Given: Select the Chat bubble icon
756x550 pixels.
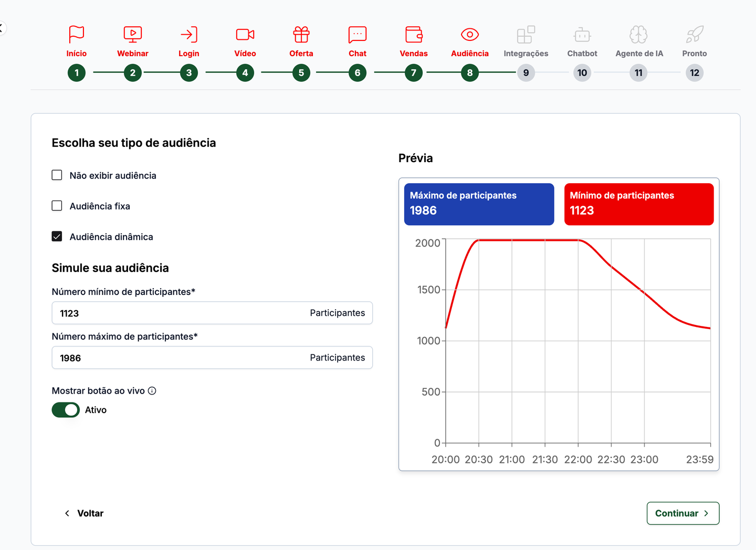Looking at the screenshot, I should pos(358,34).
